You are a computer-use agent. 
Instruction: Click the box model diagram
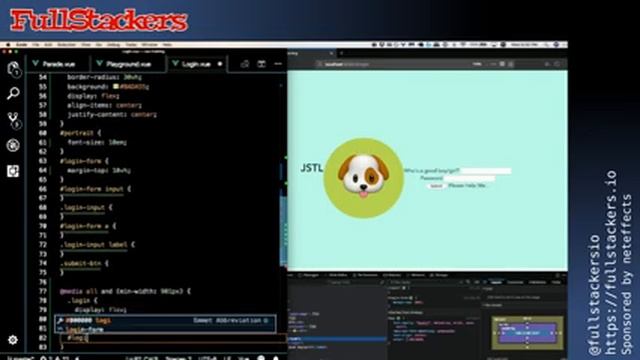(527, 333)
